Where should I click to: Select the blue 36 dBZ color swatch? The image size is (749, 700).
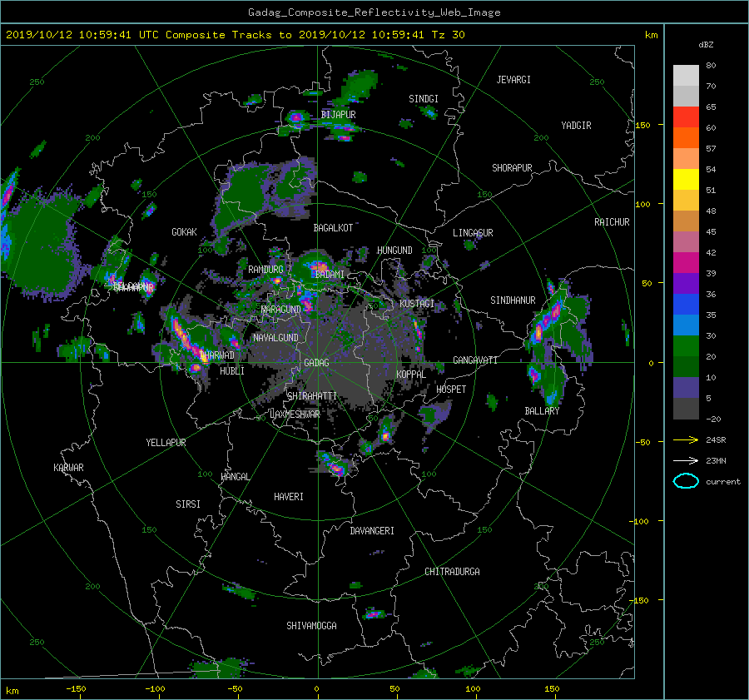686,304
